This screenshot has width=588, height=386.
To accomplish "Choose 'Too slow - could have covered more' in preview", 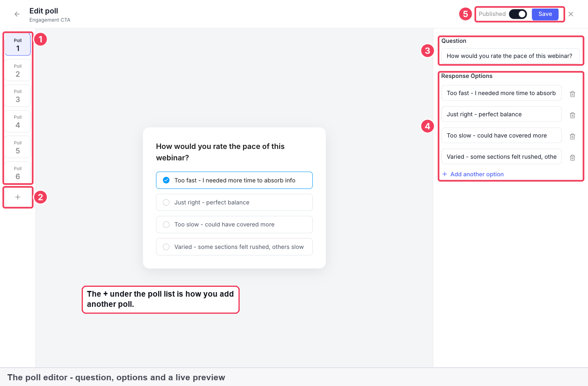I will click(234, 224).
